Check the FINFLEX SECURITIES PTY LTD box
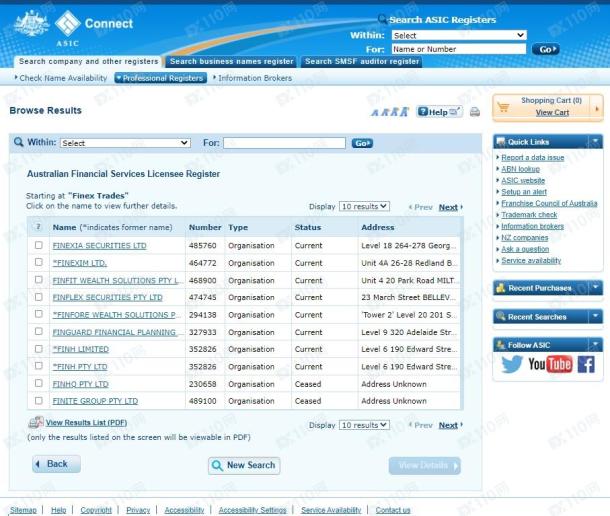 (39, 297)
